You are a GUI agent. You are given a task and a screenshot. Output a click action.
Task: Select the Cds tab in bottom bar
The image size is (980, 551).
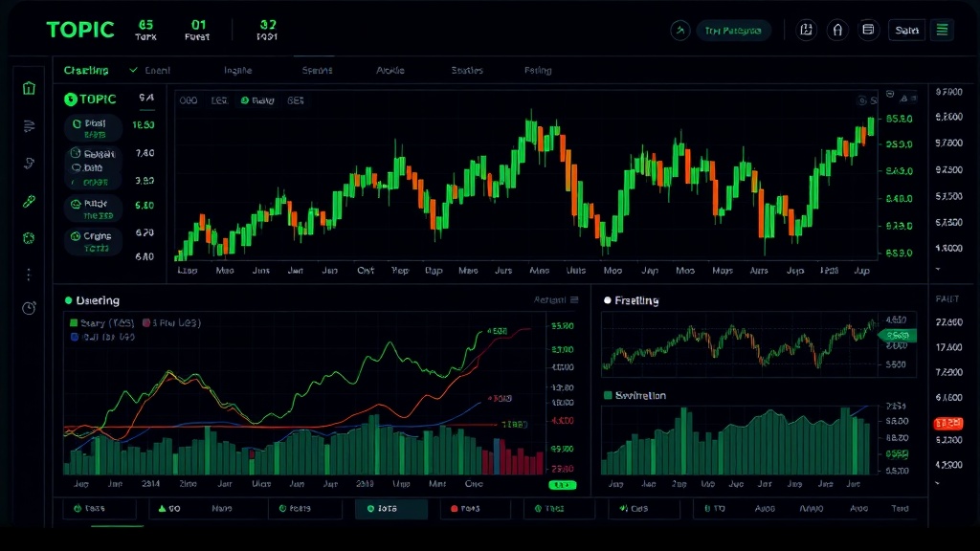click(644, 509)
